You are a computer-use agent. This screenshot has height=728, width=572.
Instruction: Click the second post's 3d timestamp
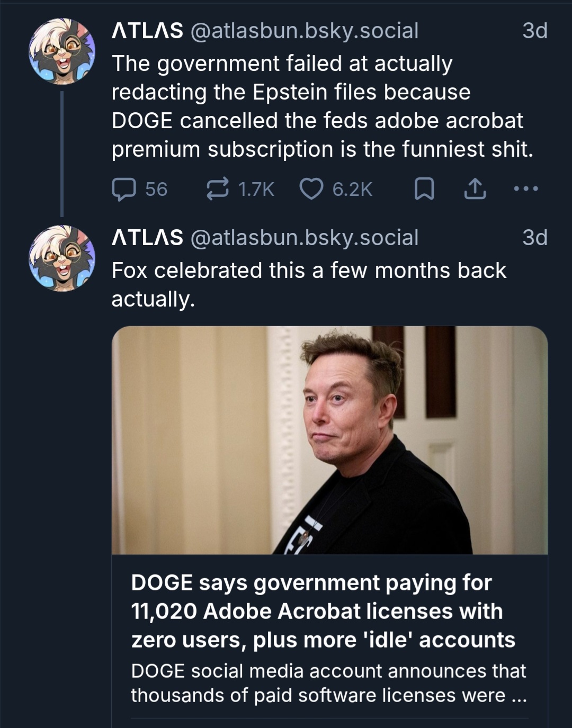pyautogui.click(x=534, y=238)
